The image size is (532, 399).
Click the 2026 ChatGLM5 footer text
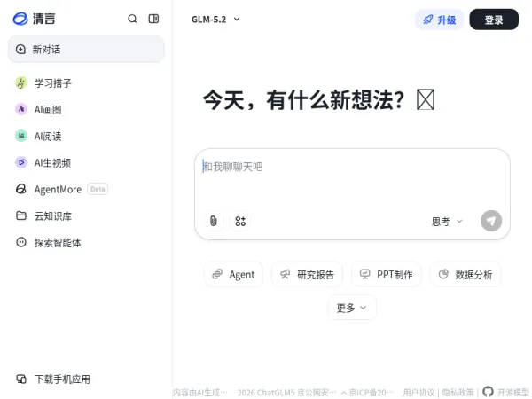click(x=266, y=393)
